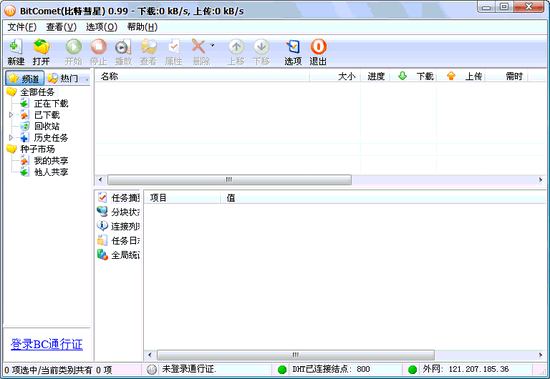Click the 外网: 121.207.185.36 status text
This screenshot has width=550, height=379.
[x=465, y=369]
